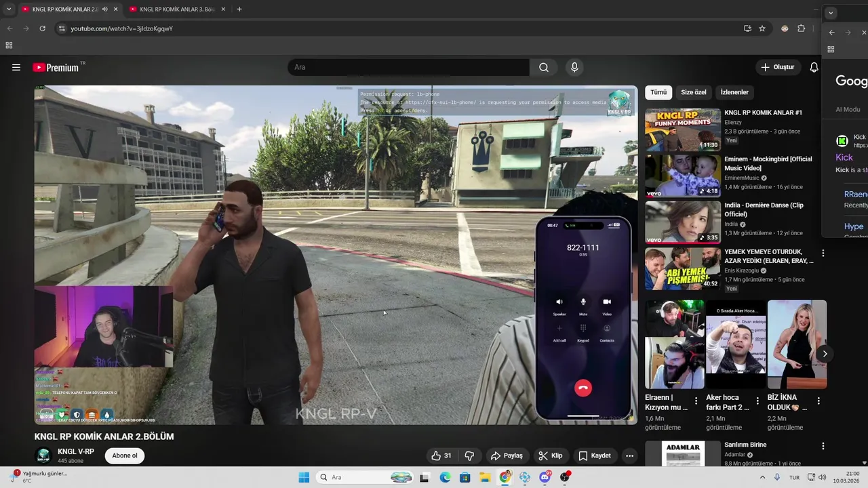Open KNGL V-RP channel avatar
This screenshot has width=868, height=488.
pos(43,455)
